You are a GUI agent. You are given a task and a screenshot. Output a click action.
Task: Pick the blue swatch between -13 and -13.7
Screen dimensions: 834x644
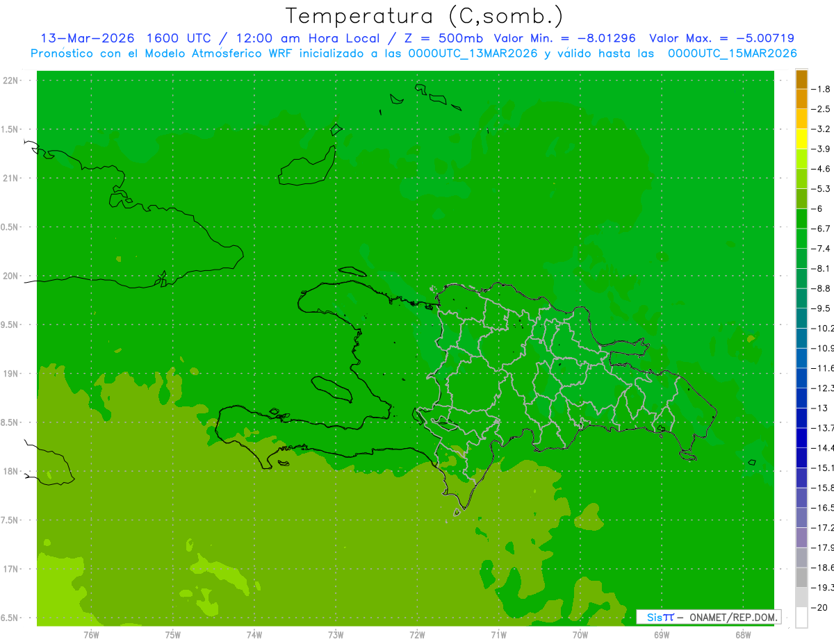801,418
